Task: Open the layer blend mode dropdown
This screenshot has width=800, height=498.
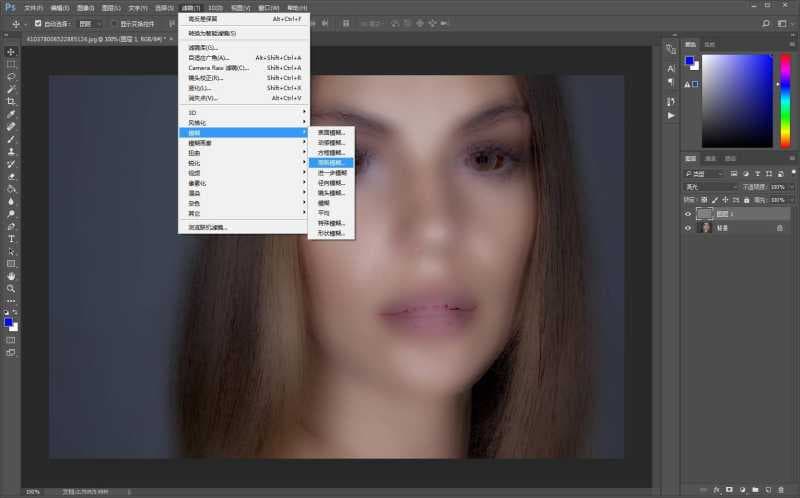Action: pos(708,187)
